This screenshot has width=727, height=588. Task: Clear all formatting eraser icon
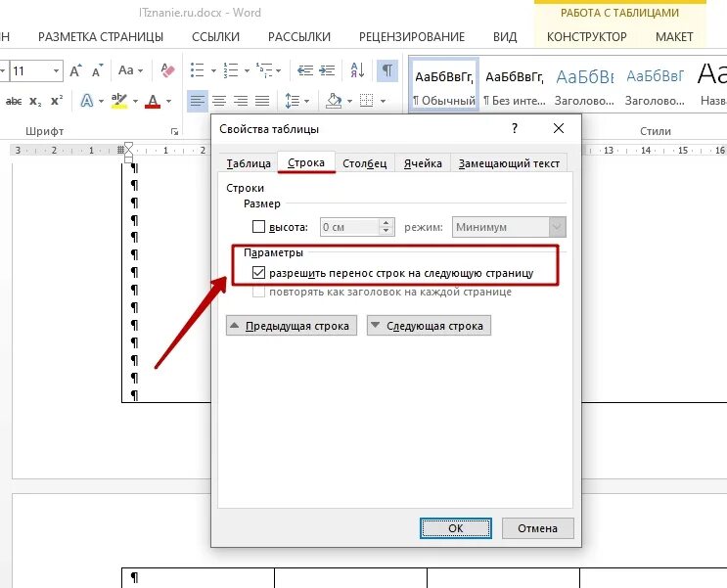click(x=167, y=70)
